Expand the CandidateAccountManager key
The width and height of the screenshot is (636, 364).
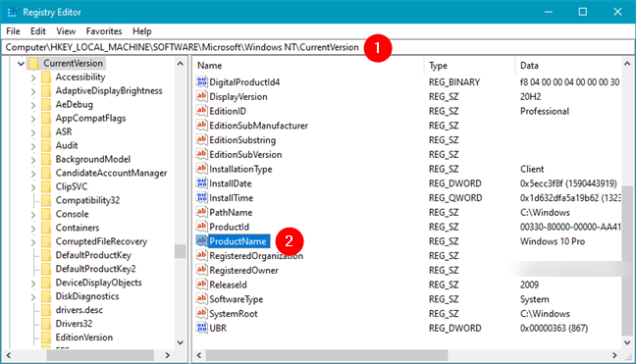pyautogui.click(x=33, y=174)
